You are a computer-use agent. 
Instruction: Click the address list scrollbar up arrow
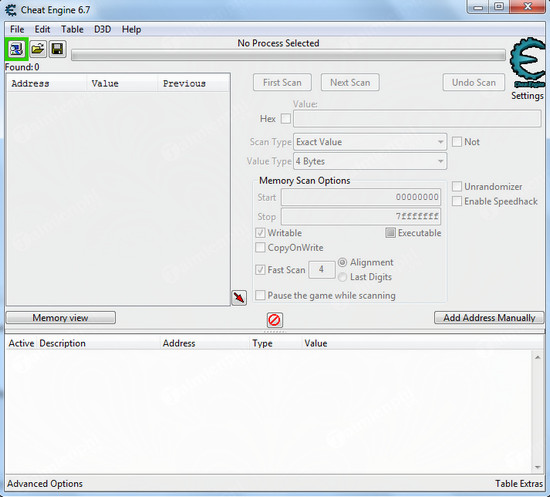(x=538, y=357)
